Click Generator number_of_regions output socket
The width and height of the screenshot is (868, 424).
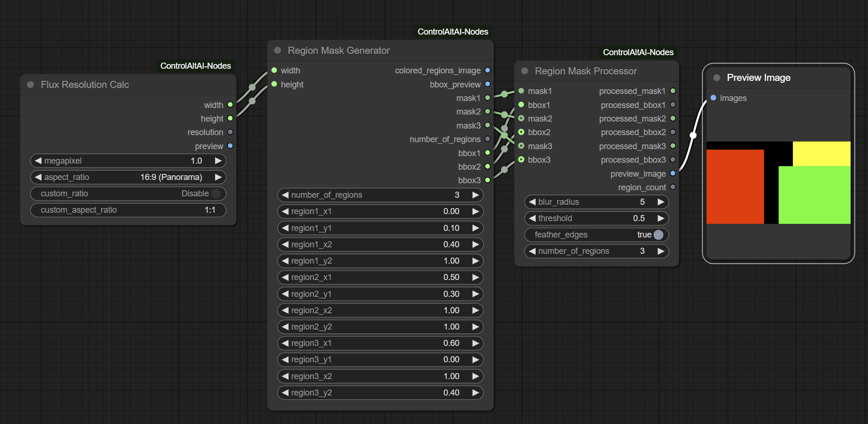tap(488, 139)
